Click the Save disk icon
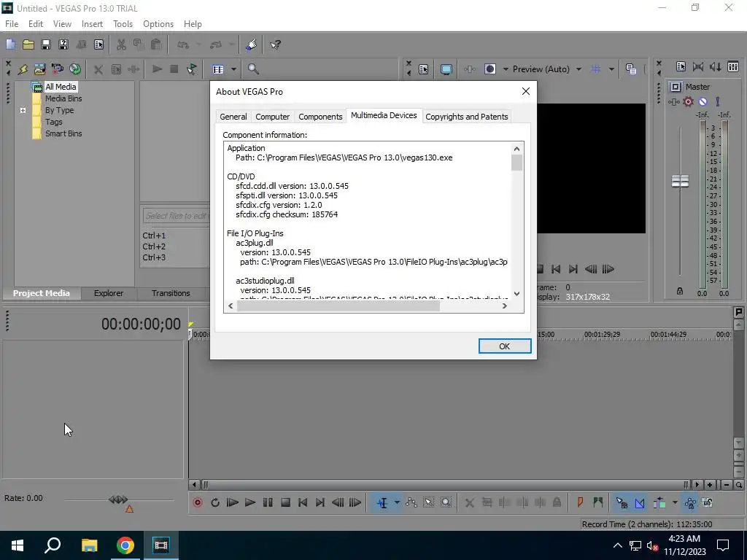 coord(46,44)
